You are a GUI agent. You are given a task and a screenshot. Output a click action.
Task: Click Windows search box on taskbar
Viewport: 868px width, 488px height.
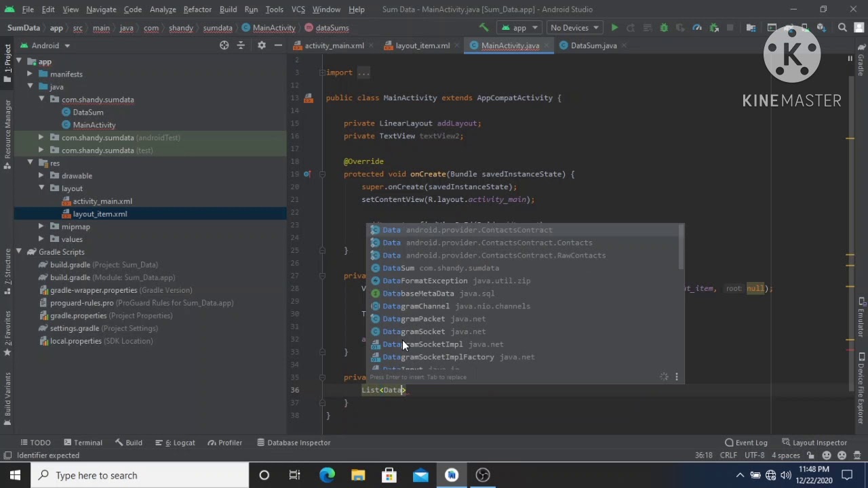point(140,475)
